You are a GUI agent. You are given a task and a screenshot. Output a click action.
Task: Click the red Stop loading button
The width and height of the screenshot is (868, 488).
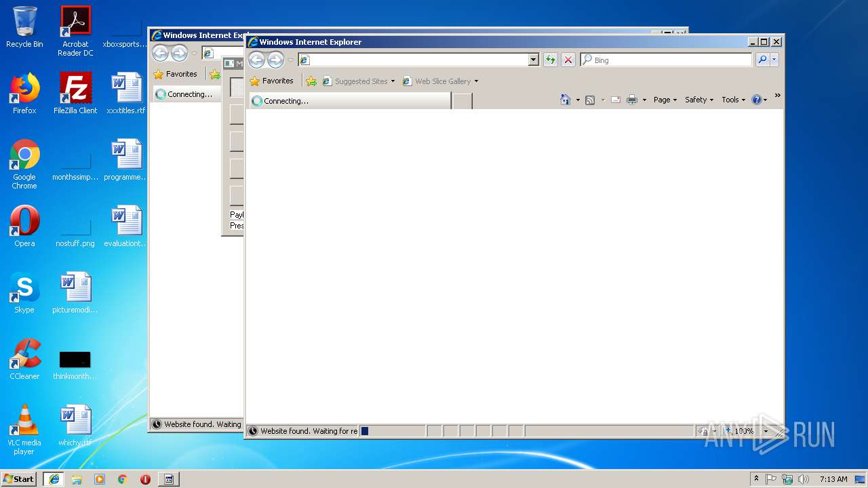568,60
